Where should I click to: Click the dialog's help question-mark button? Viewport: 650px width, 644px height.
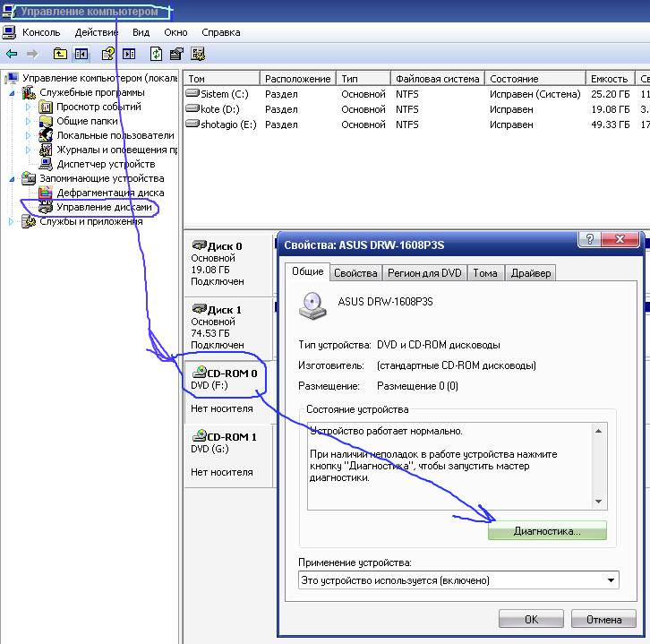point(589,239)
